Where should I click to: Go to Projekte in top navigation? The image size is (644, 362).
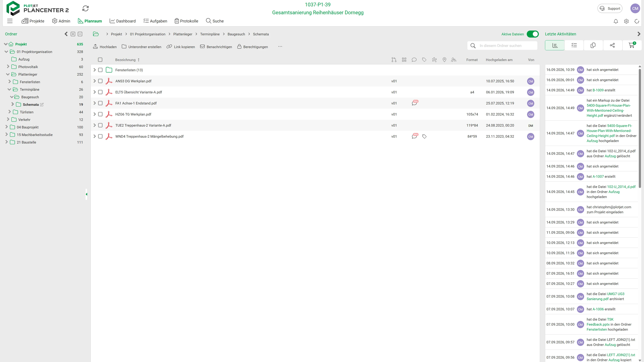pyautogui.click(x=33, y=21)
